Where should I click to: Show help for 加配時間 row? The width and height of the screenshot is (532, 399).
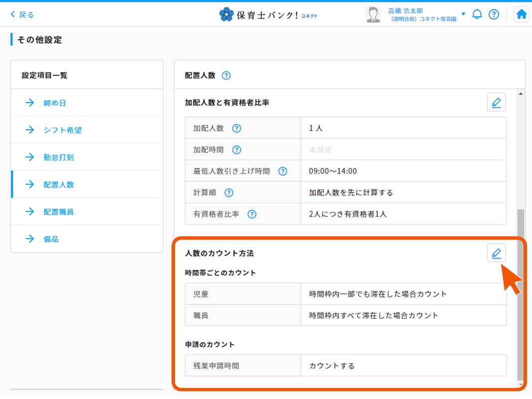coord(237,150)
